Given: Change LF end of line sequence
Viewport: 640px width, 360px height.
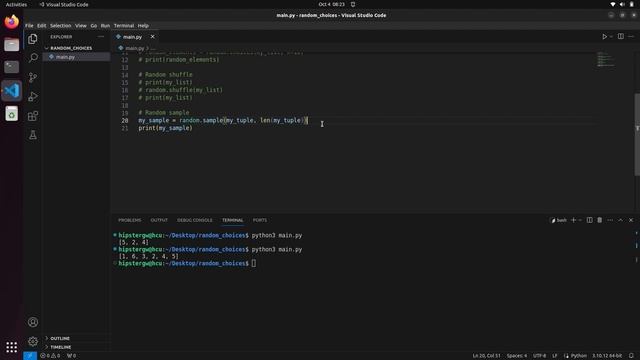Looking at the screenshot, I should (x=555, y=356).
